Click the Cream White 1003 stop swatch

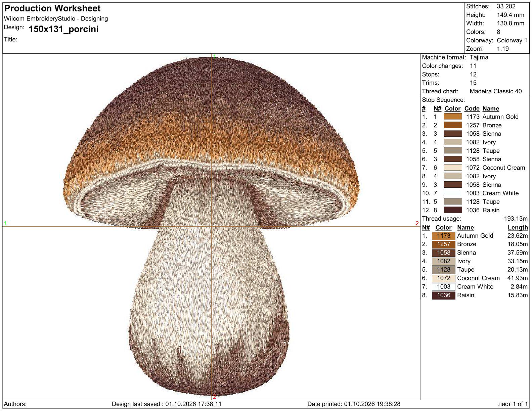point(452,193)
